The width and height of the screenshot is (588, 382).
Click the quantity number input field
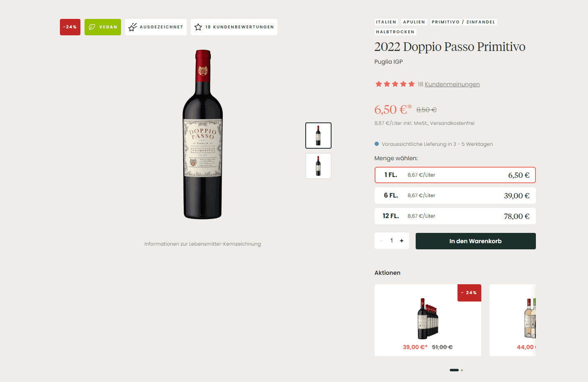(391, 241)
